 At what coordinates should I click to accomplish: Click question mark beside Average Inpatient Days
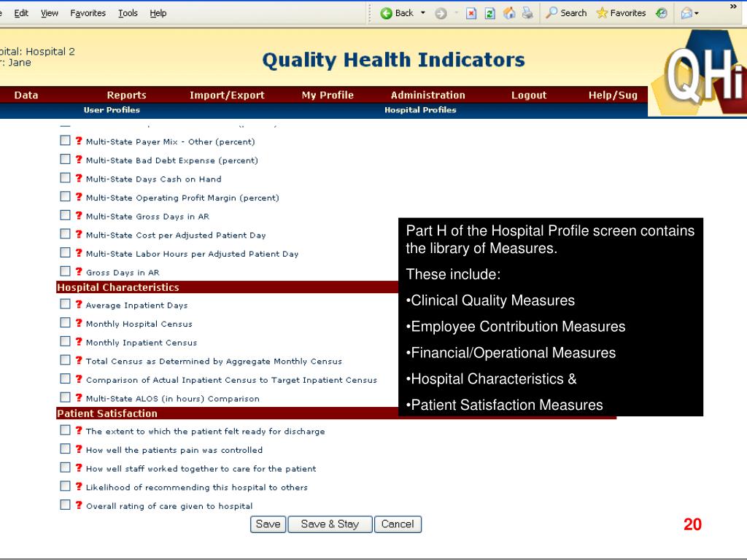point(79,304)
